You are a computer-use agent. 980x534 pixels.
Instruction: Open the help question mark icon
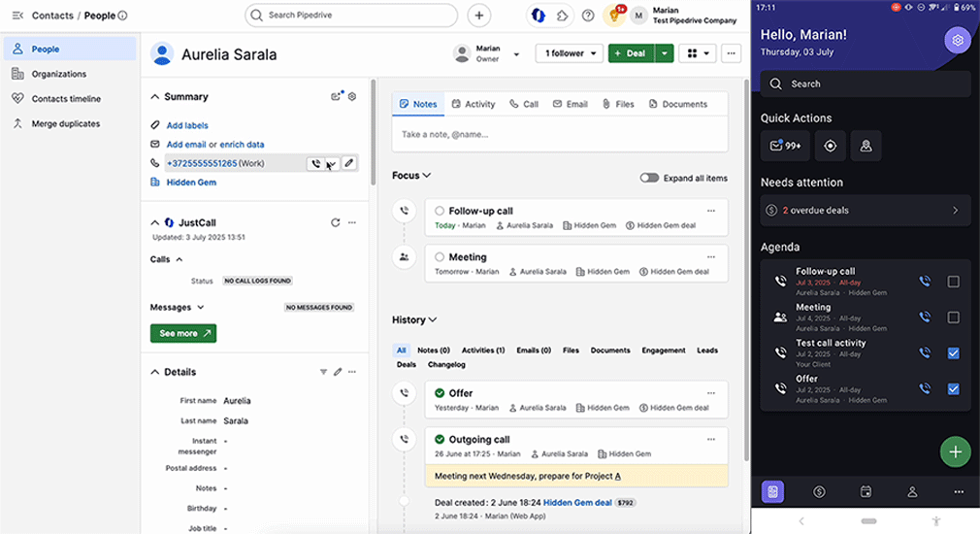coord(587,16)
